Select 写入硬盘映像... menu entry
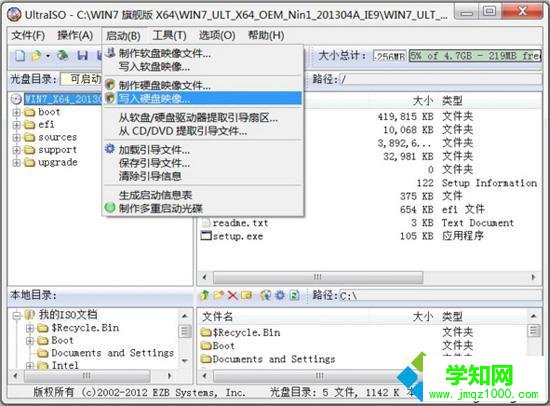The image size is (550, 406). pos(203,99)
